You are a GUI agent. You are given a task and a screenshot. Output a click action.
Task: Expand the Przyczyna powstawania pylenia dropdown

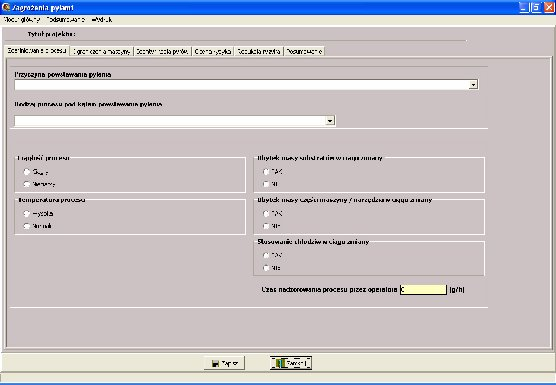[473, 85]
